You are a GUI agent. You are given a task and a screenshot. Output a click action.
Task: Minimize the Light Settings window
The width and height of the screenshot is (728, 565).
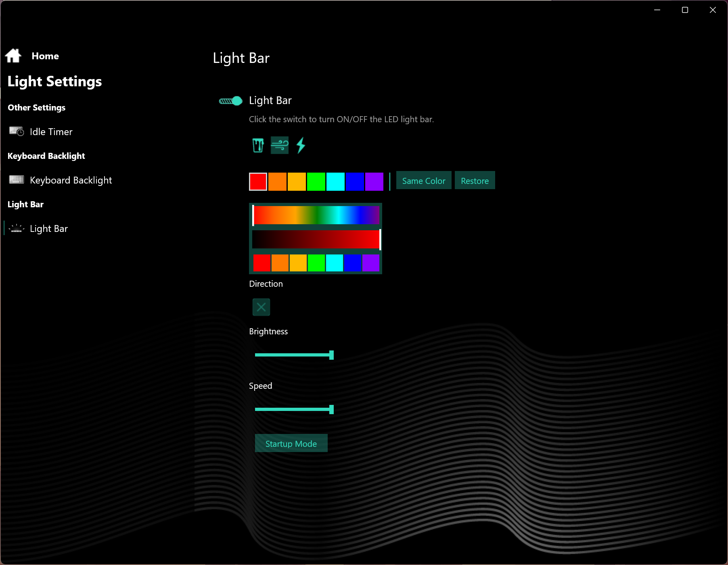(x=657, y=10)
